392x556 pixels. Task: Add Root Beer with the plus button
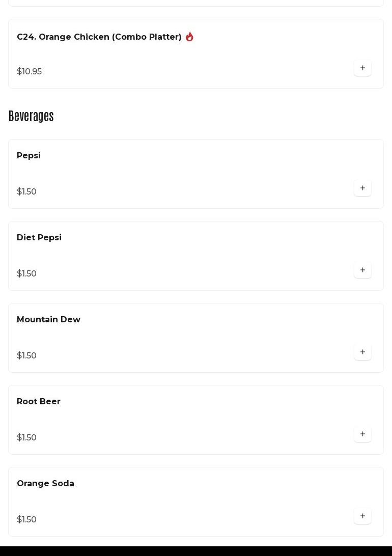click(x=362, y=434)
